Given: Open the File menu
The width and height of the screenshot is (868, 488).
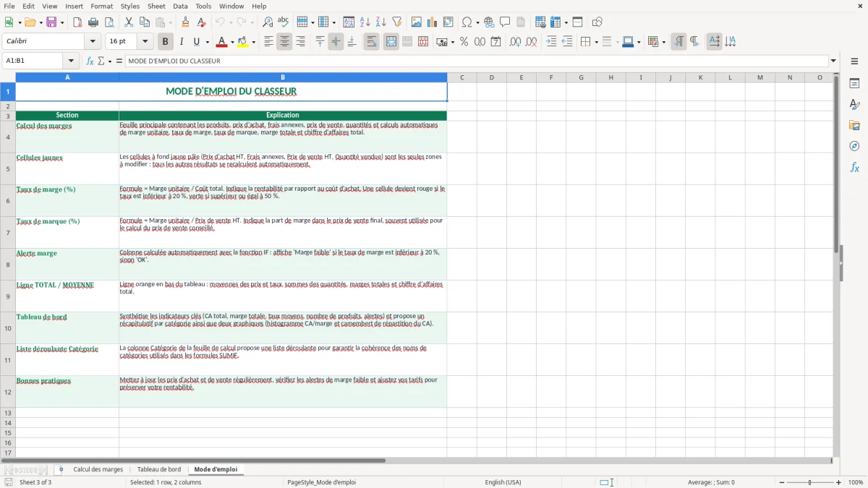Looking at the screenshot, I should pyautogui.click(x=9, y=6).
